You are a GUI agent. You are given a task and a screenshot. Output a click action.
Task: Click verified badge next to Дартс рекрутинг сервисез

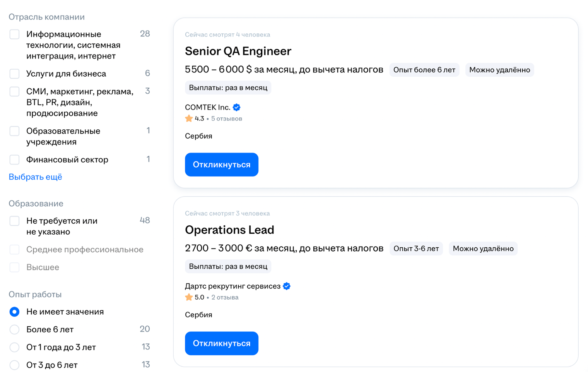(287, 286)
